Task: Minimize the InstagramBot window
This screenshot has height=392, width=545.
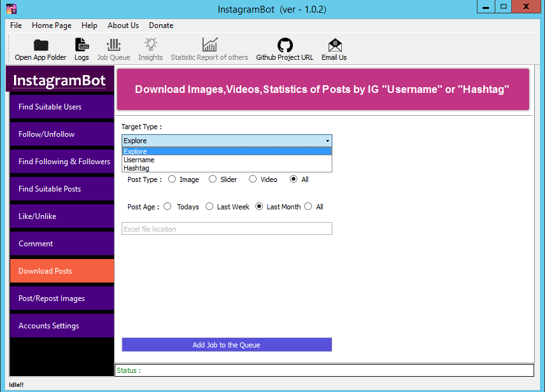Action: tap(486, 7)
